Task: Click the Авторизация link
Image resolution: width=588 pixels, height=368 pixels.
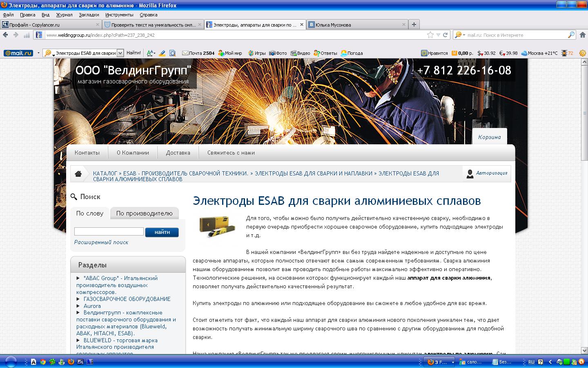Action: pos(492,173)
